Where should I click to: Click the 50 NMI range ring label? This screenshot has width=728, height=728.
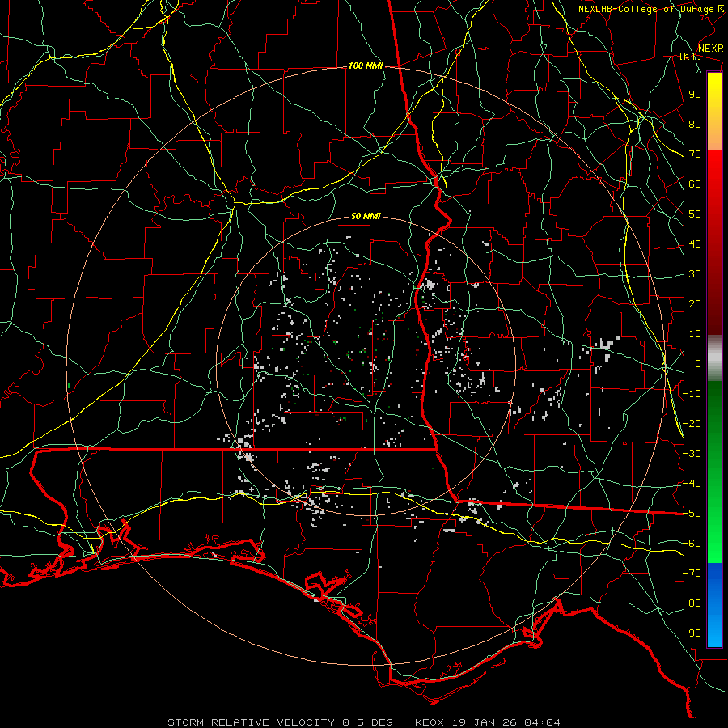[x=366, y=216]
